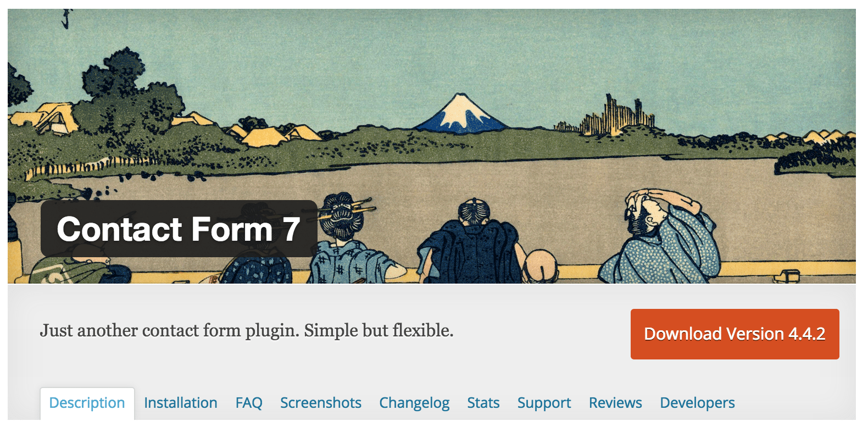868x432 pixels.
Task: Switch to the Installation tab
Action: pyautogui.click(x=181, y=403)
